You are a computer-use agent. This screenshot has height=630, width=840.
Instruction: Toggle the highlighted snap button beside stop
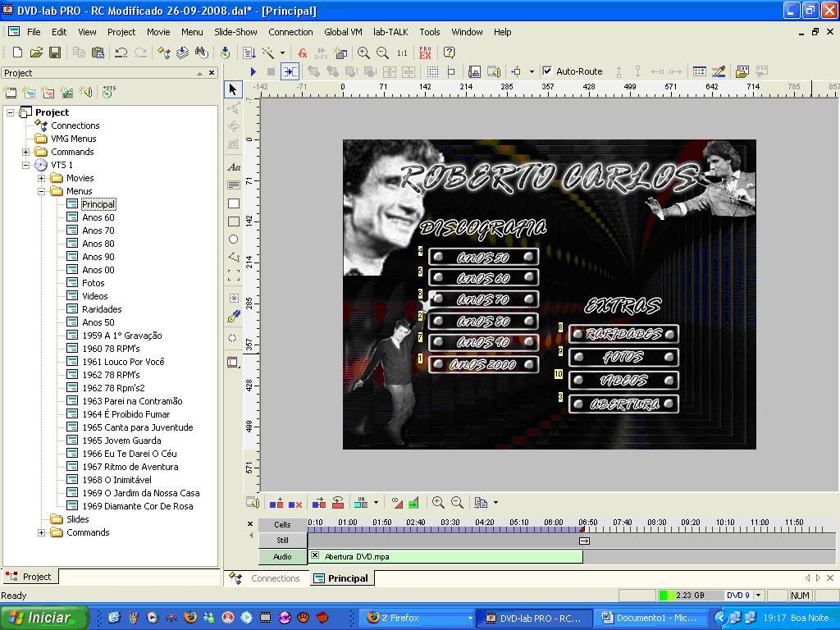point(290,71)
